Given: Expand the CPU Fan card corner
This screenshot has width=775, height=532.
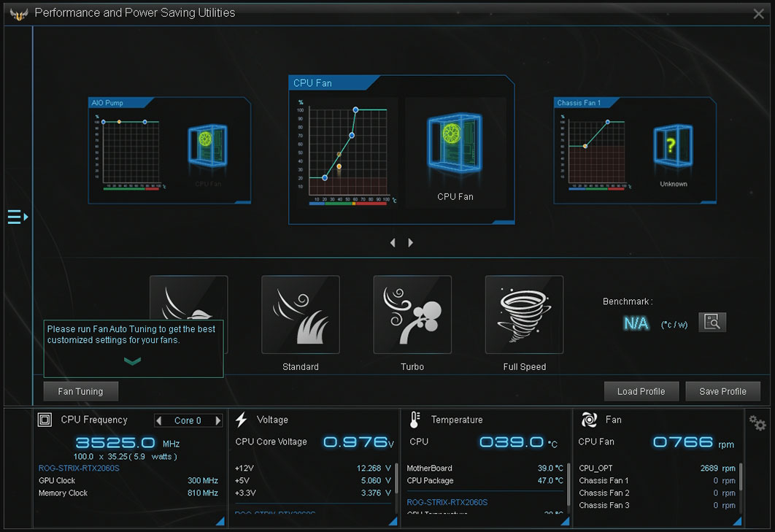Looking at the screenshot, I should 504,223.
